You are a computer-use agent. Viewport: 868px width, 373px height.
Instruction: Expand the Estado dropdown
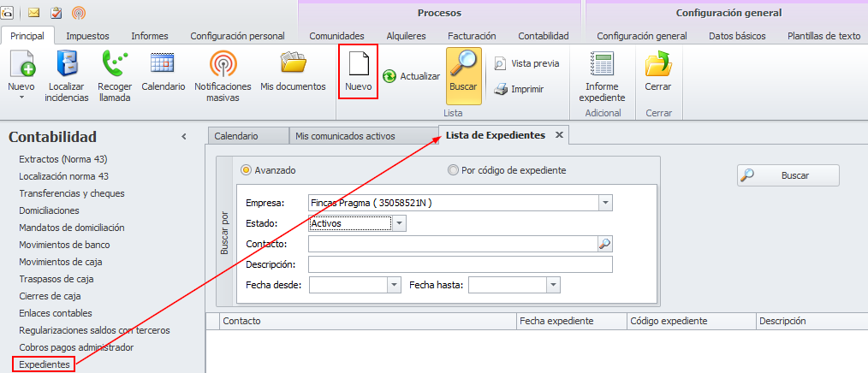tap(400, 223)
